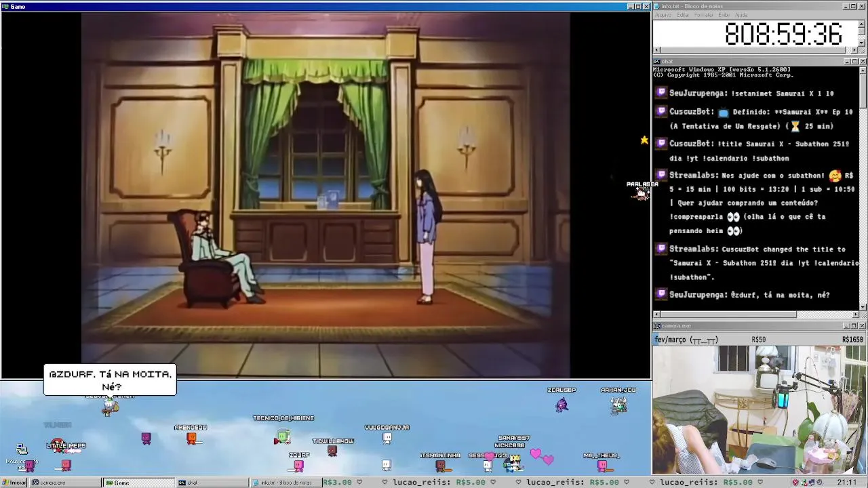Click the computer icon in bottom-left overlay
This screenshot has width=868, height=488.
click(22, 449)
